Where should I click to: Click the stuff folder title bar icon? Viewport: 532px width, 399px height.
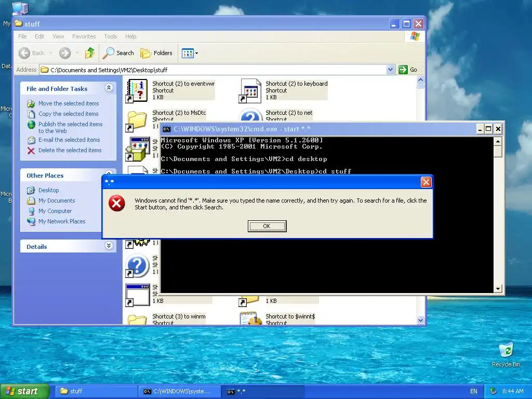[19, 23]
